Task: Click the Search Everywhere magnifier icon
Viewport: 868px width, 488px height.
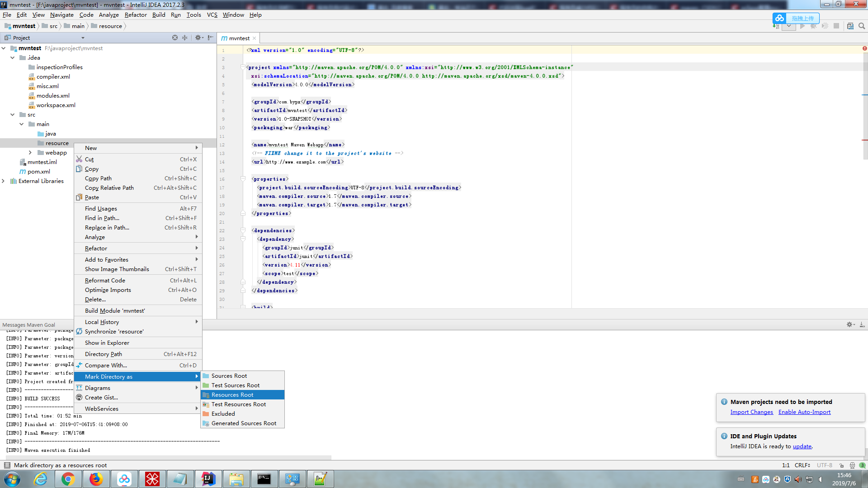Action: click(x=862, y=26)
